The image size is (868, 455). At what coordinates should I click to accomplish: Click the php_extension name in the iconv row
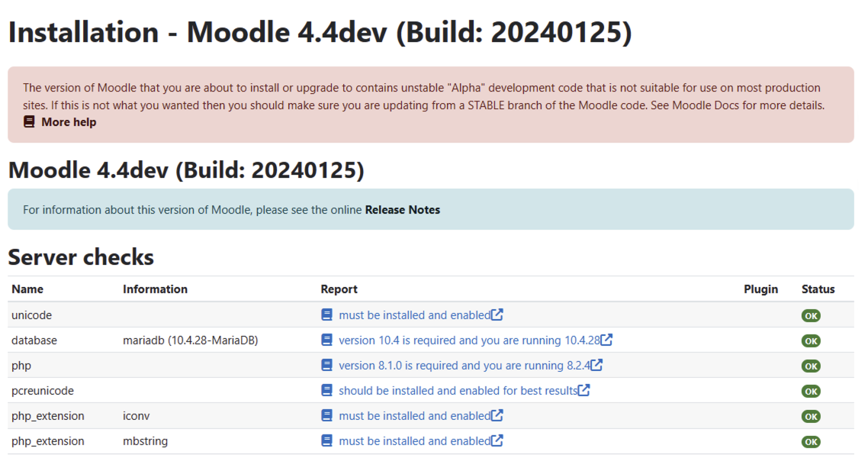(x=47, y=416)
